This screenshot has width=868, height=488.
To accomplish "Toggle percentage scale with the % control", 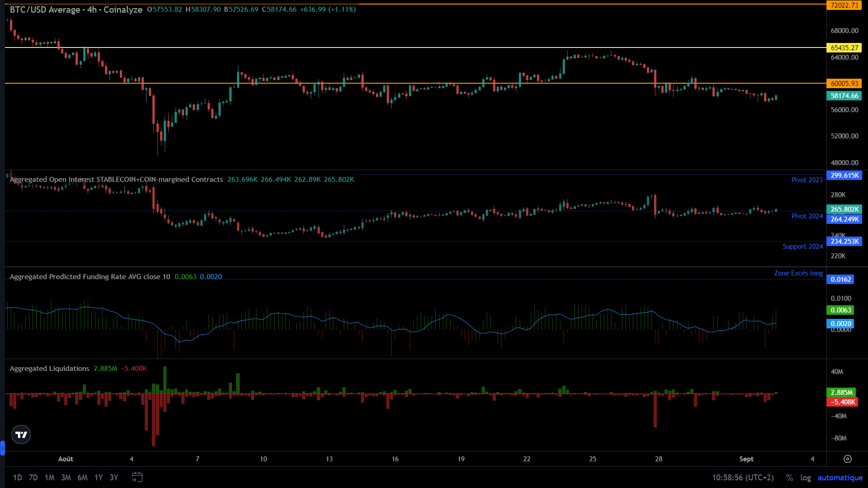I will point(789,478).
